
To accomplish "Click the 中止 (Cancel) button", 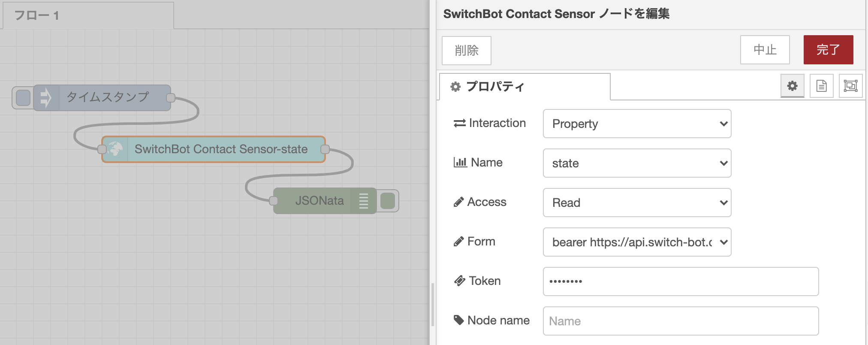I will tap(765, 50).
